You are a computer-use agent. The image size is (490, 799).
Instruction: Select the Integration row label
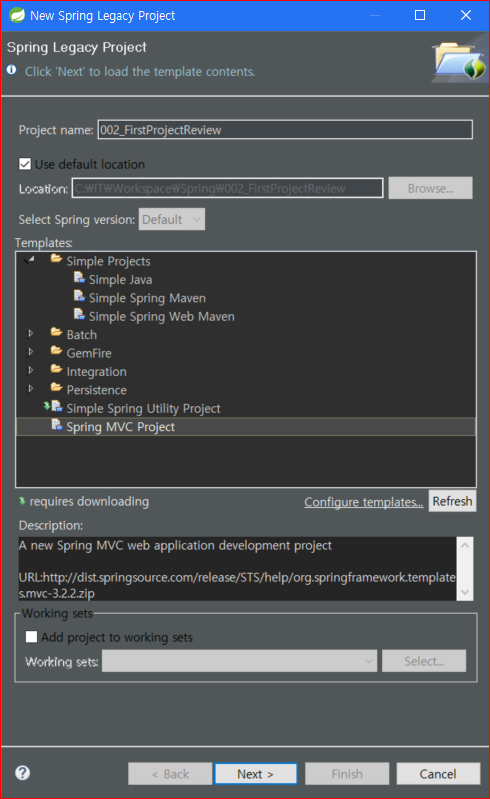tap(96, 371)
